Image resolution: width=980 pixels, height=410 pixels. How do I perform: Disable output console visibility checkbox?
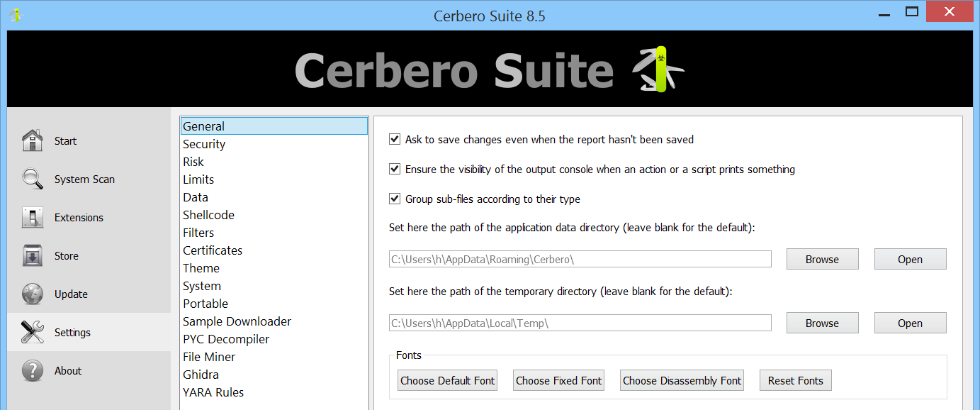pos(395,170)
